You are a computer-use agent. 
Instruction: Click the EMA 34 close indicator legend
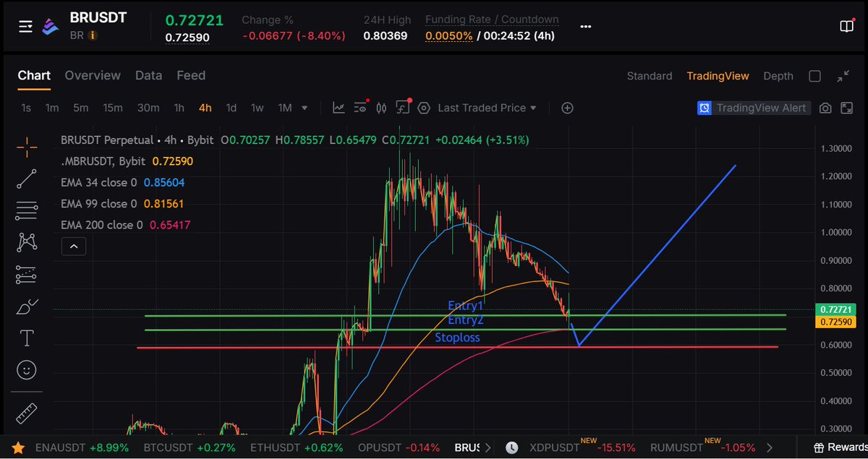(122, 183)
